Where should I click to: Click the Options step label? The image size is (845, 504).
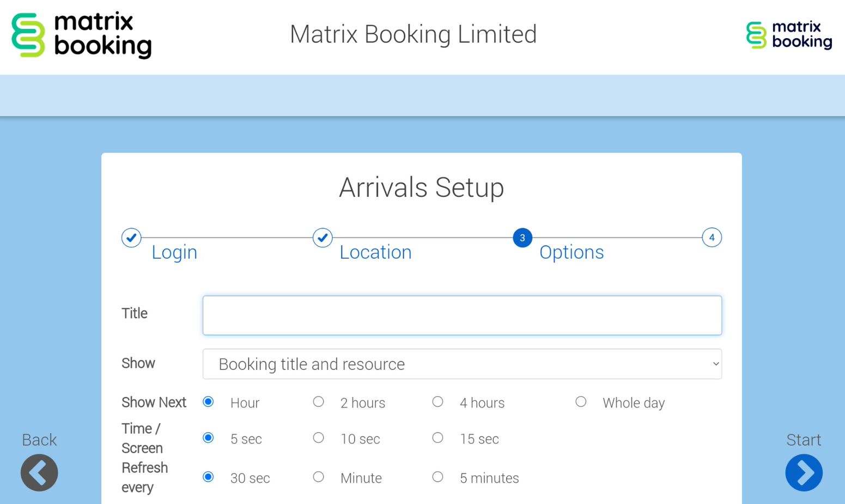click(572, 252)
